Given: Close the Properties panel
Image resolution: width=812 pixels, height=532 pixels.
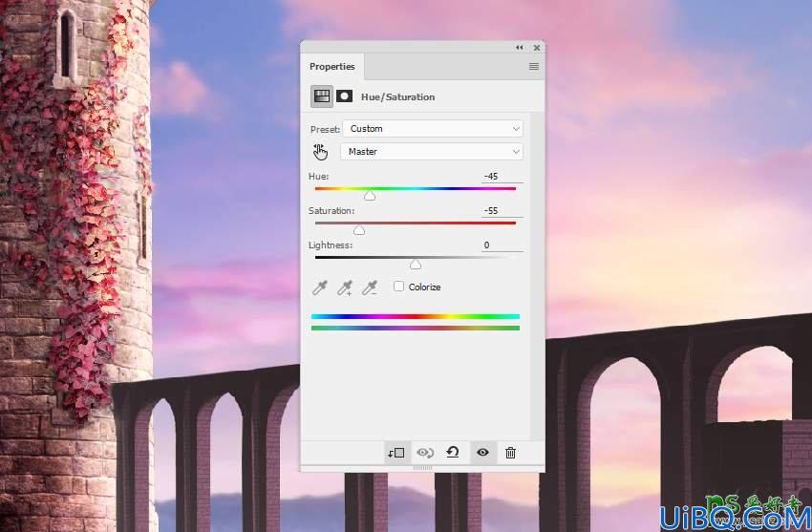Looking at the screenshot, I should pyautogui.click(x=537, y=48).
